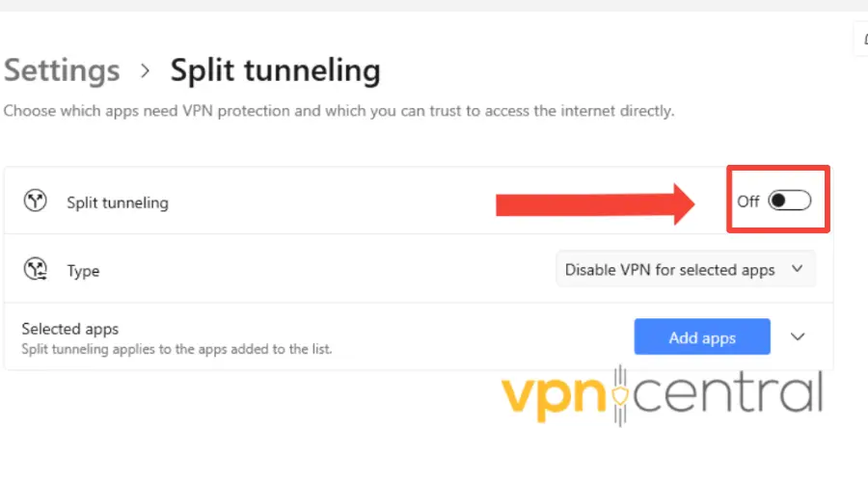This screenshot has width=868, height=482.
Task: Click the Selected apps description text
Action: (x=176, y=348)
